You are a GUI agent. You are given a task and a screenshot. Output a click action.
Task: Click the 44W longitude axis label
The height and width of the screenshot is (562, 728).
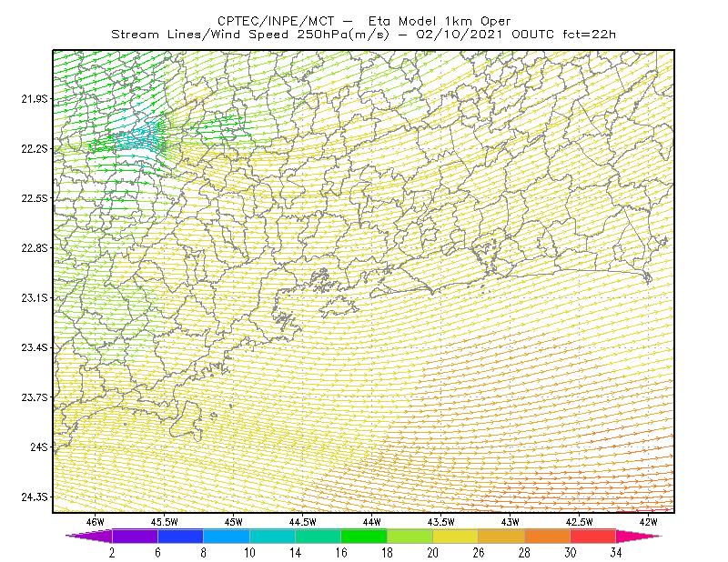tap(372, 522)
